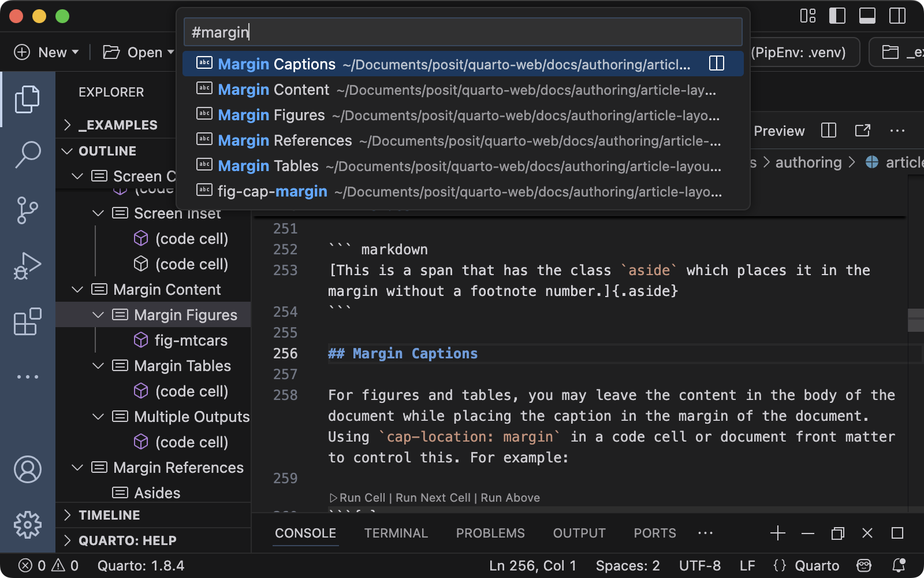The image size is (924, 578).
Task: Open the preview in an external browser
Action: pos(862,131)
